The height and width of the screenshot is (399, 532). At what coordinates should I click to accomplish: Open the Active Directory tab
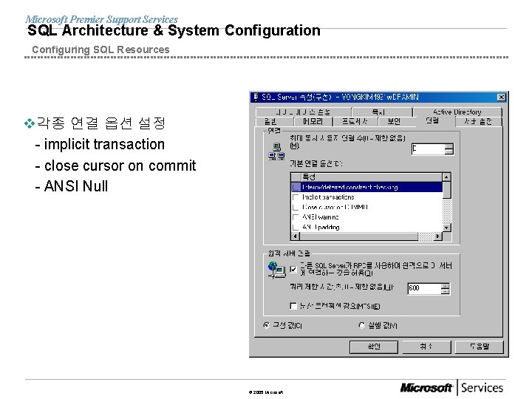[457, 112]
